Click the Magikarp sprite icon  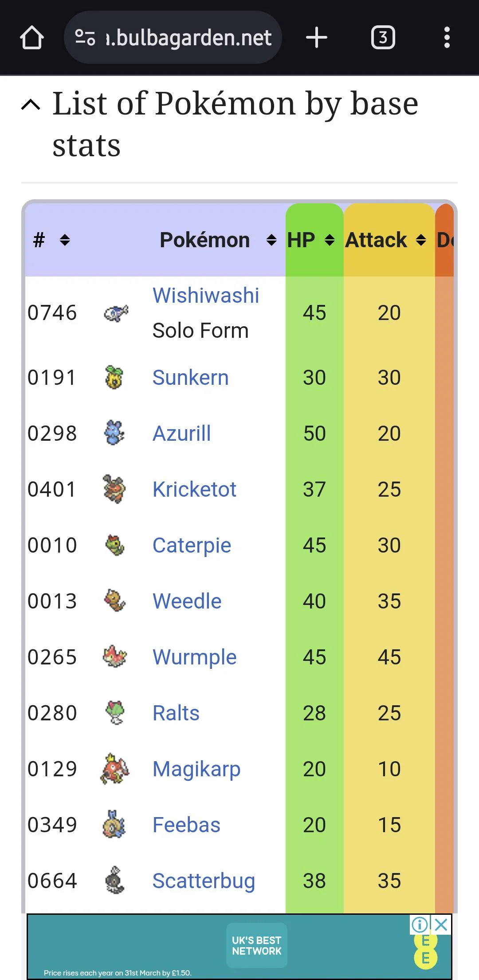[x=115, y=769]
